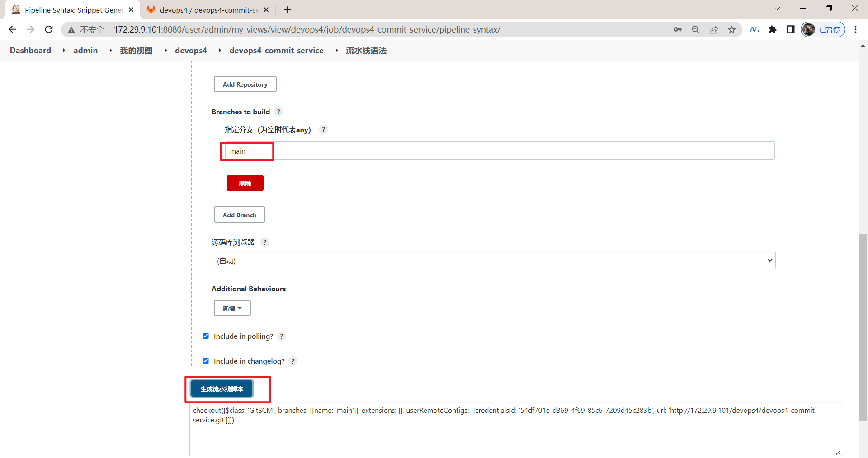The height and width of the screenshot is (458, 868).
Task: Open the Chrome three-dot menu
Action: point(855,29)
